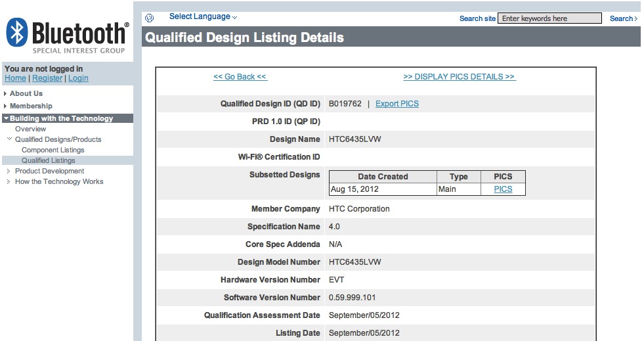Click the Export PICS link
Screen dimensions: 644x341
pos(397,104)
